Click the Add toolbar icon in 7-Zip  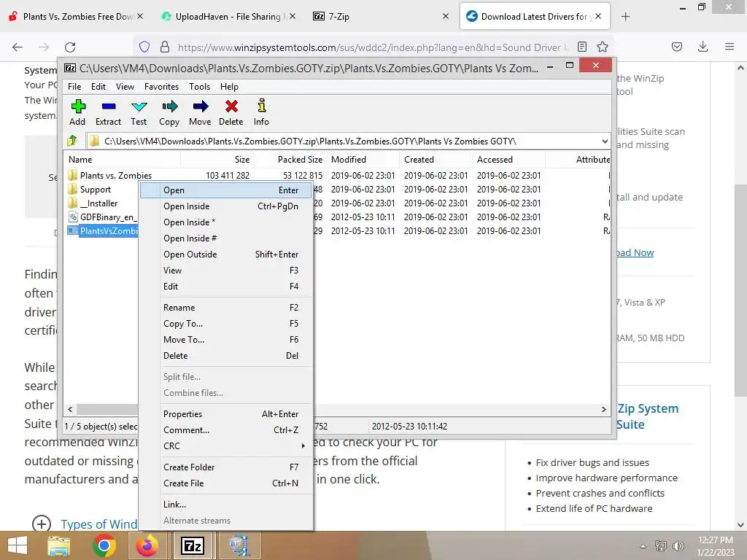pyautogui.click(x=77, y=106)
